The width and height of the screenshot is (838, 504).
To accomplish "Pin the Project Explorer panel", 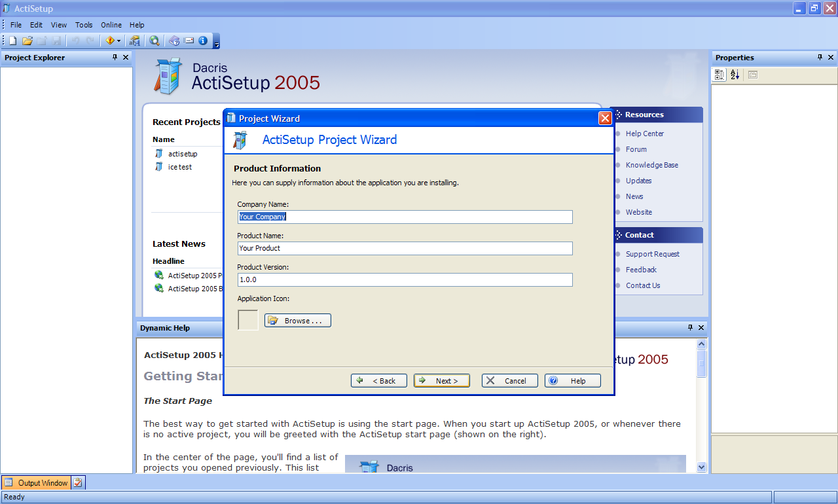I will 115,58.
